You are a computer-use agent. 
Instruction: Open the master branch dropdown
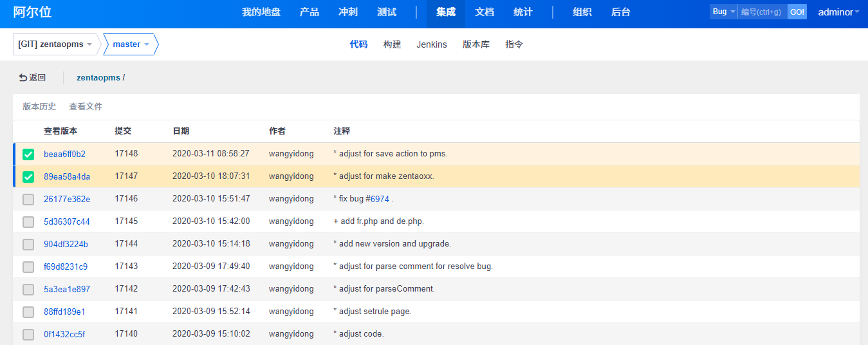131,44
